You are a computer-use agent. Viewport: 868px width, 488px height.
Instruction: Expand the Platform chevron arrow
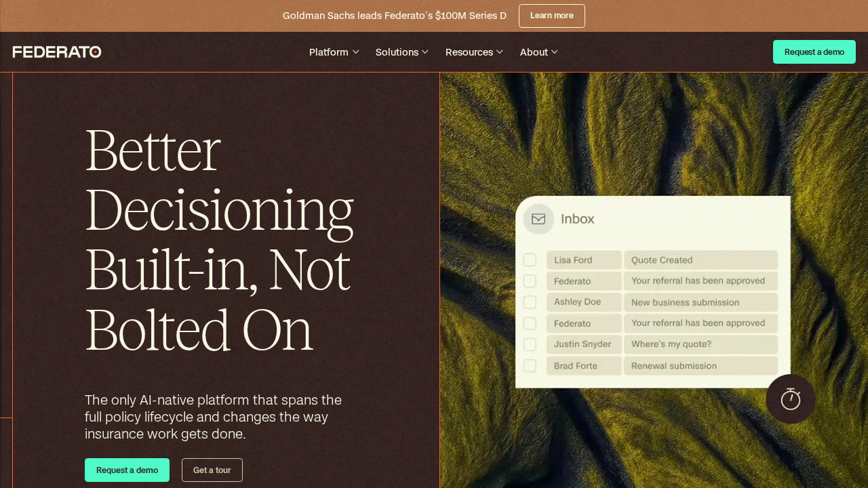[x=355, y=52]
